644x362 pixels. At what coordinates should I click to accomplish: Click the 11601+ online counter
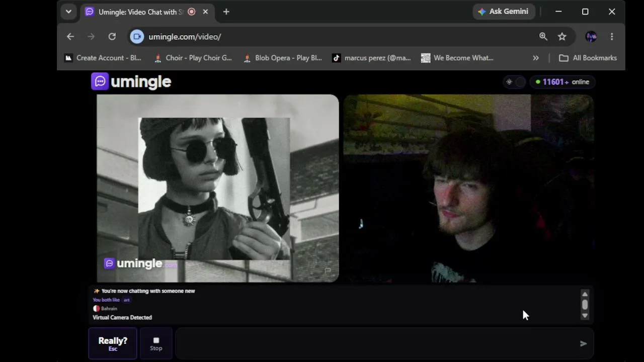tap(562, 82)
